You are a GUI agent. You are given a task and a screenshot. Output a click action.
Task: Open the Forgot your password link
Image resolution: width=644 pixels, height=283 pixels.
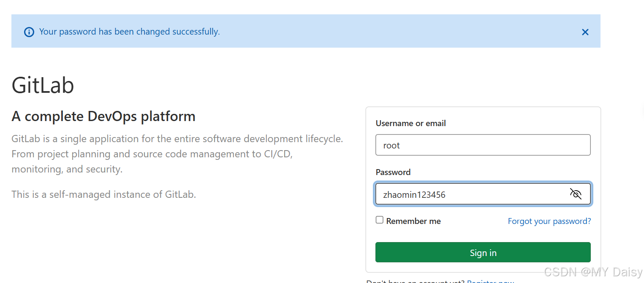[x=549, y=221]
